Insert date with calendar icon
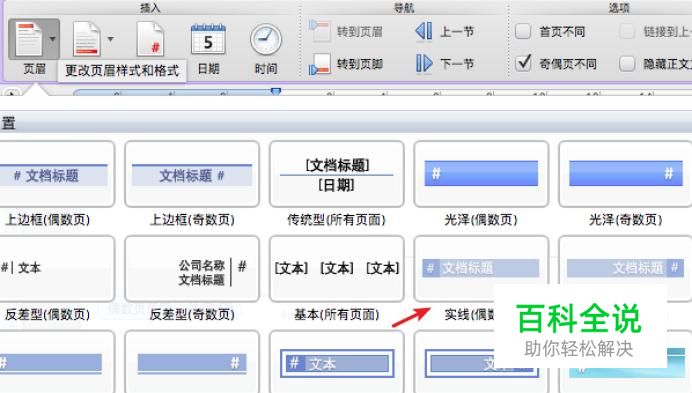 (208, 39)
